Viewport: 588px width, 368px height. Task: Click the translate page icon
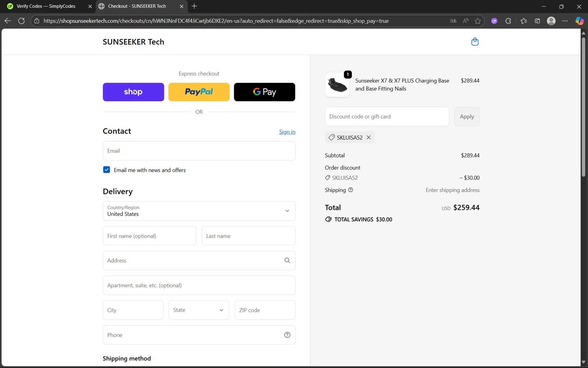pyautogui.click(x=453, y=21)
